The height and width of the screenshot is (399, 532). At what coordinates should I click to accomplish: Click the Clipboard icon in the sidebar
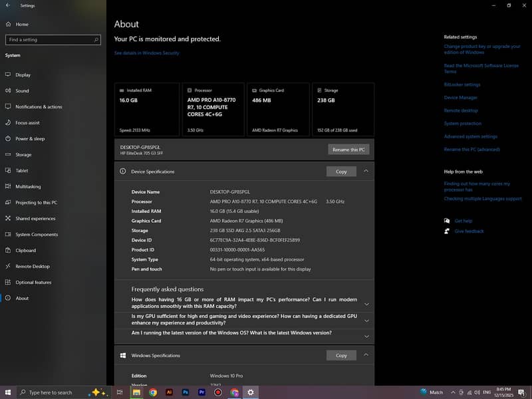[x=8, y=250]
